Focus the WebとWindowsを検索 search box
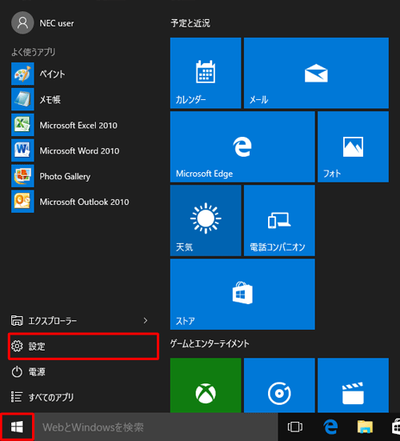The width and height of the screenshot is (400, 441). click(156, 427)
